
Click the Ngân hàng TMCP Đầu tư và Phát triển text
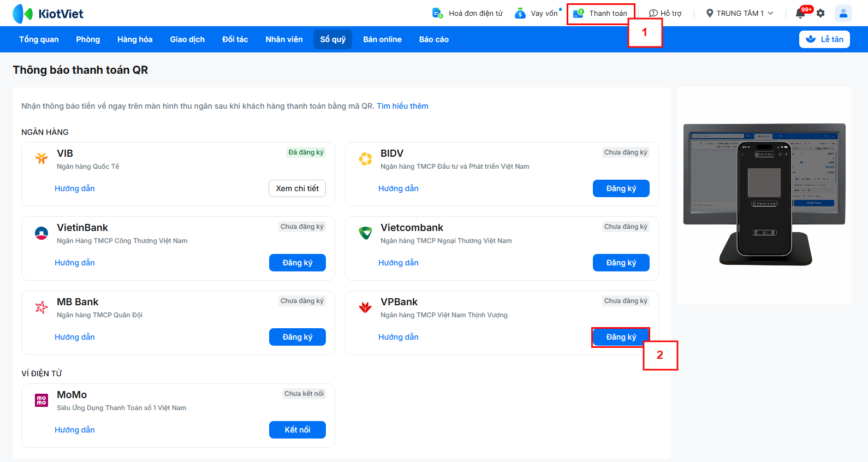pyautogui.click(x=455, y=167)
